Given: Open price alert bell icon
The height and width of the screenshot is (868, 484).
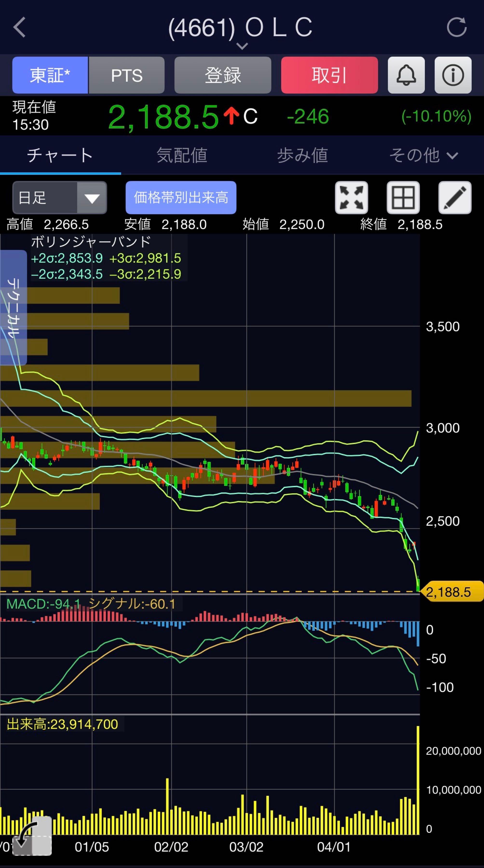Looking at the screenshot, I should click(406, 75).
